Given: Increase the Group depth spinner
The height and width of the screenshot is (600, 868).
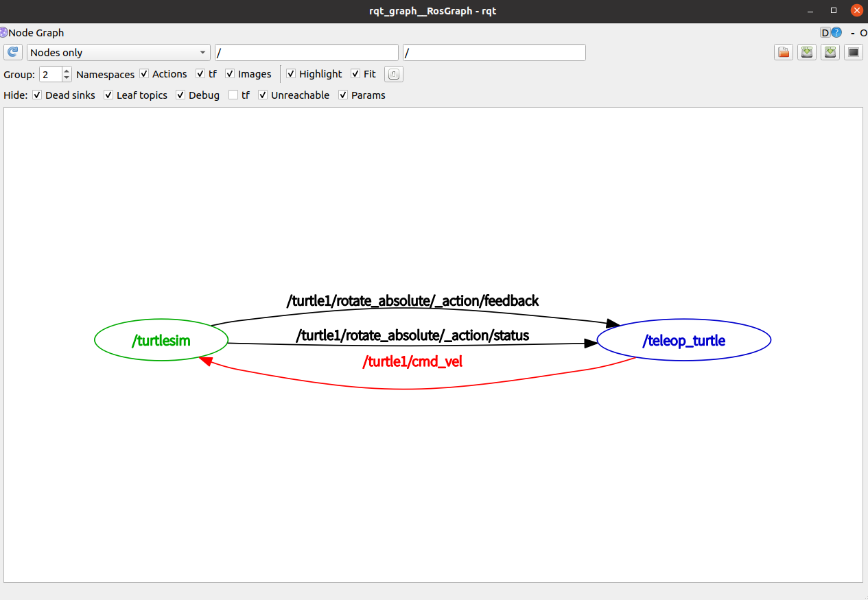Looking at the screenshot, I should pyautogui.click(x=67, y=70).
